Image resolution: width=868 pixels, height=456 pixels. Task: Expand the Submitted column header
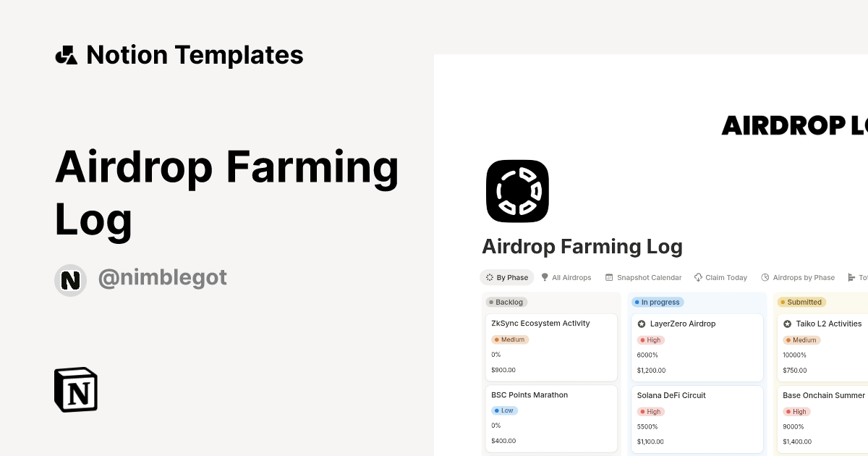coord(801,302)
